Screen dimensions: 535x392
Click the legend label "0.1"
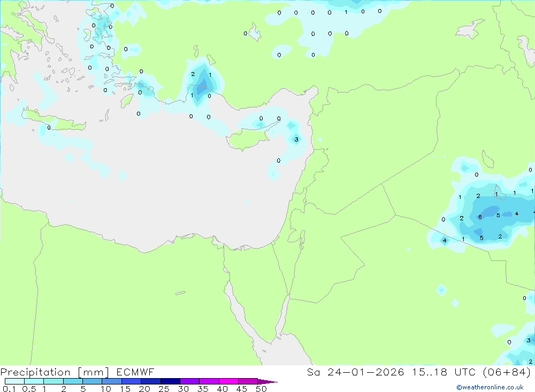click(9, 389)
